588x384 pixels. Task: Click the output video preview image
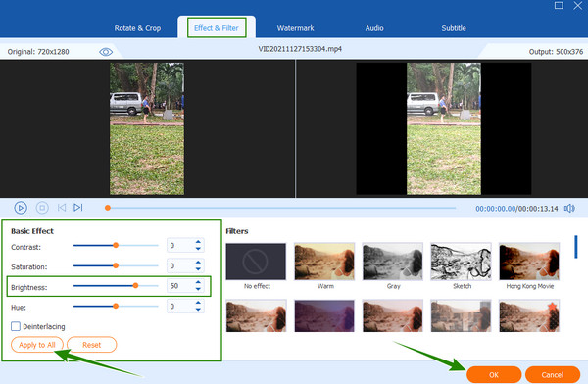[444, 128]
